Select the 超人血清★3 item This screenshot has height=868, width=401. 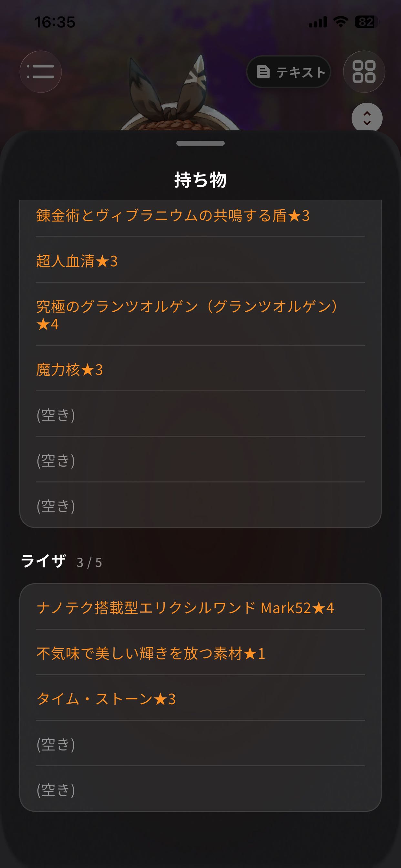[200, 260]
